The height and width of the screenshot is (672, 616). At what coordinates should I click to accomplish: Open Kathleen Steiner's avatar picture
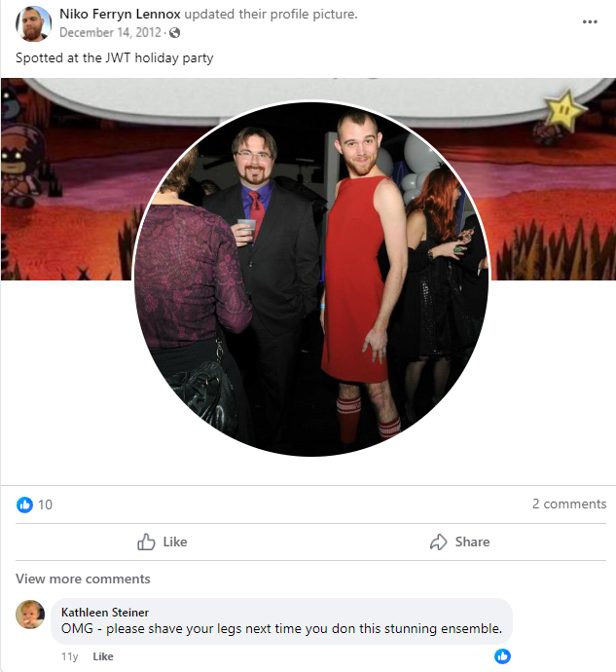coord(30,615)
